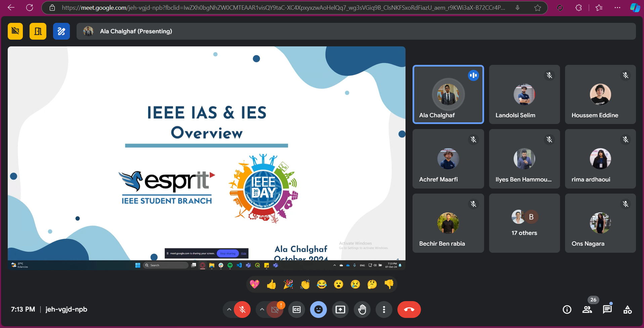
Task: Select the Ons Nagara participant tile
Action: (600, 223)
